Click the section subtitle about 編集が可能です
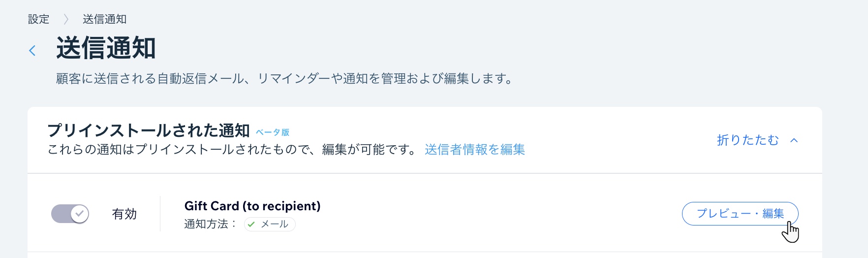 tap(233, 150)
